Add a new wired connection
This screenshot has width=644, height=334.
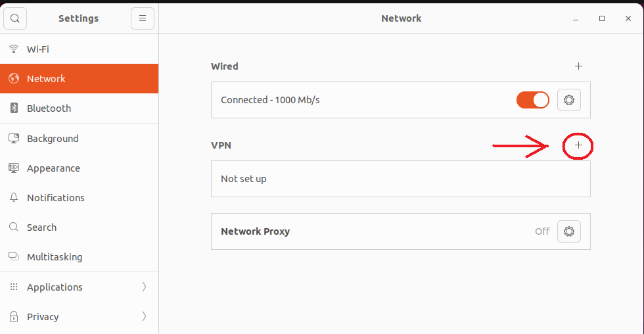click(x=578, y=66)
